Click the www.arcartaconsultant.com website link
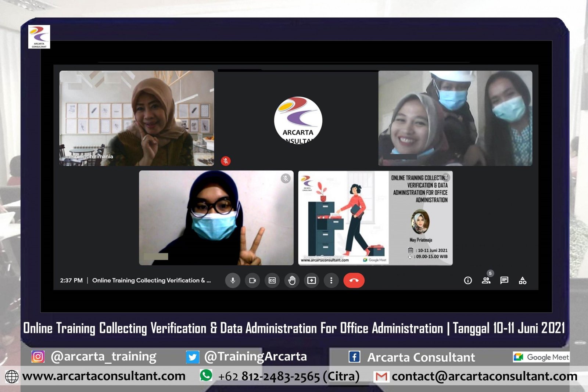588x392 pixels. pyautogui.click(x=104, y=376)
